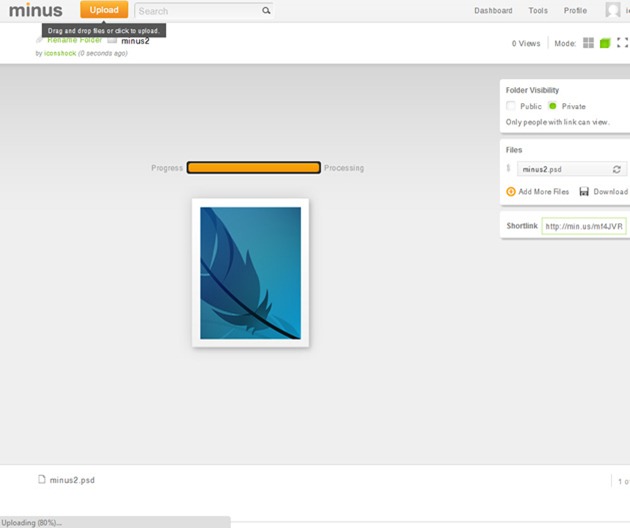Enter fullscreen view mode
Screen dimensions: 630x528
tap(622, 43)
